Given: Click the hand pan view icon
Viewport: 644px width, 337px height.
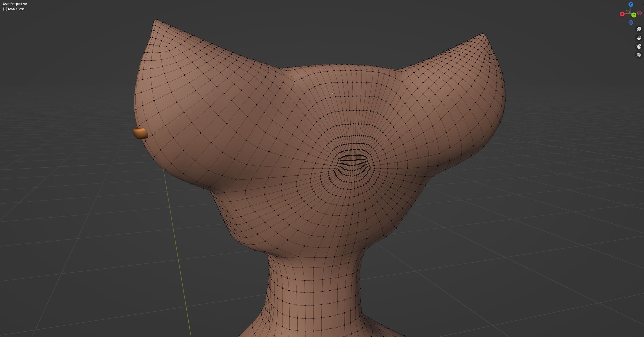Looking at the screenshot, I should [639, 38].
